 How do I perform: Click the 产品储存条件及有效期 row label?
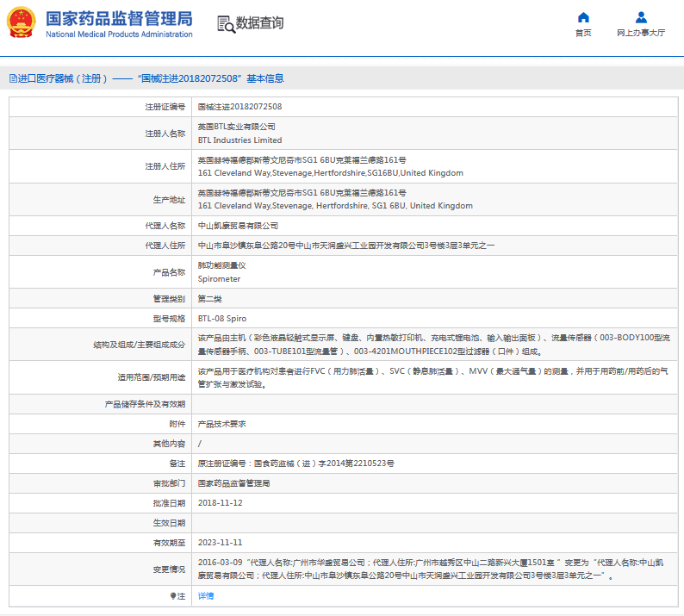[x=145, y=404]
